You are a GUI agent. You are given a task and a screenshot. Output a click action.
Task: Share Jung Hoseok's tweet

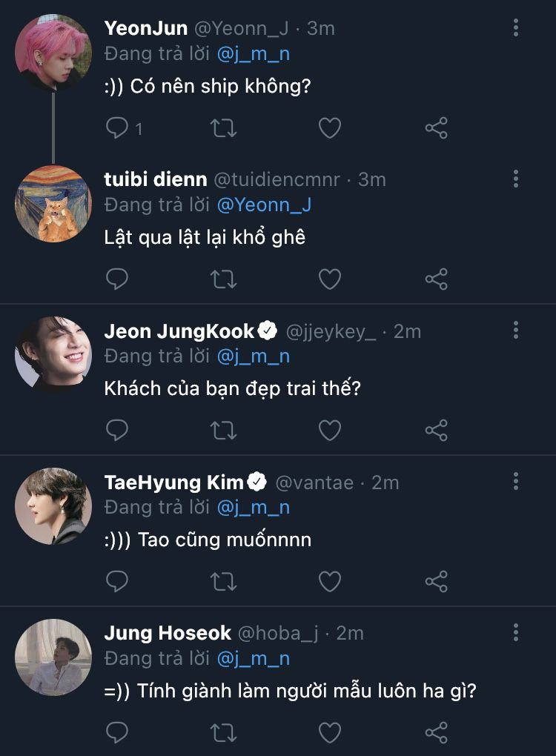[436, 732]
